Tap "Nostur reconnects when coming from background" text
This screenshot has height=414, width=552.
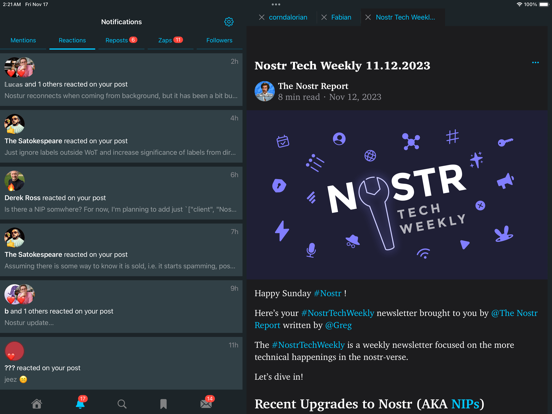pyautogui.click(x=121, y=96)
